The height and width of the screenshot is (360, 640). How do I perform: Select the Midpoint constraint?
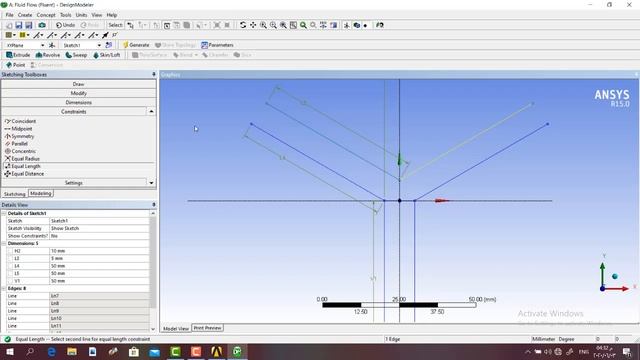coord(18,129)
